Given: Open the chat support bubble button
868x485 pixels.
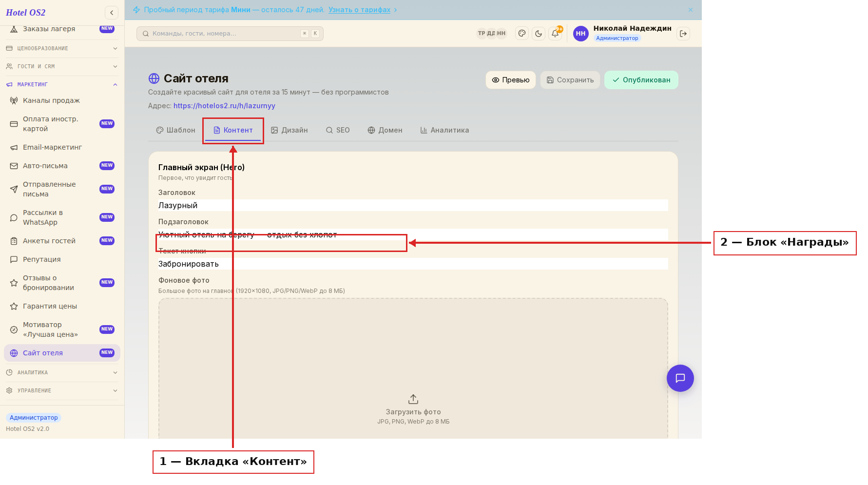Looking at the screenshot, I should click(680, 378).
